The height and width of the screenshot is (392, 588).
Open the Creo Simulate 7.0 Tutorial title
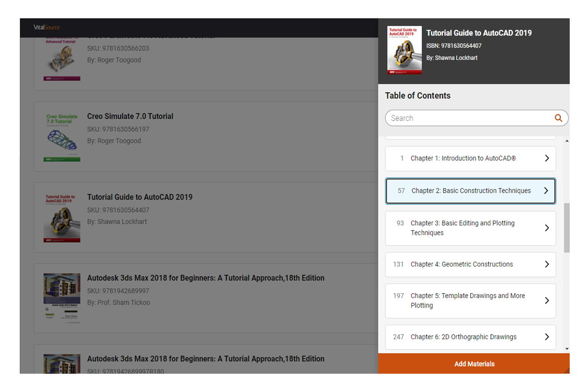click(130, 116)
